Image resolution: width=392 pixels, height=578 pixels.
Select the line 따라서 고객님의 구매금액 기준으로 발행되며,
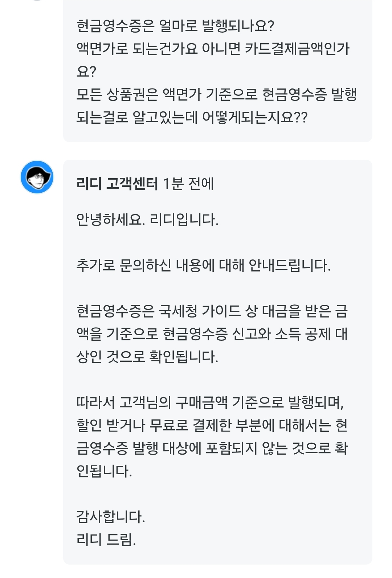[210, 403]
